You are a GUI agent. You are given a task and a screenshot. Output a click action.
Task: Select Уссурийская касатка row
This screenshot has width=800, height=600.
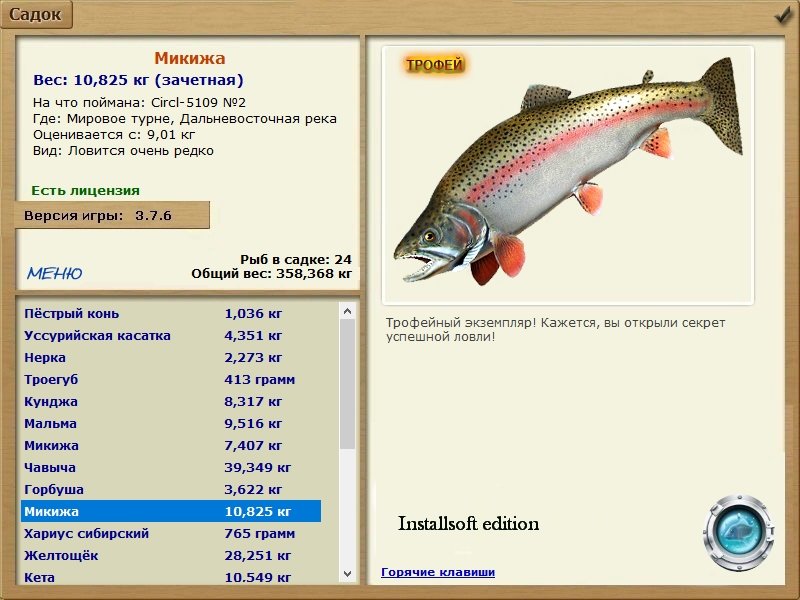pyautogui.click(x=171, y=335)
